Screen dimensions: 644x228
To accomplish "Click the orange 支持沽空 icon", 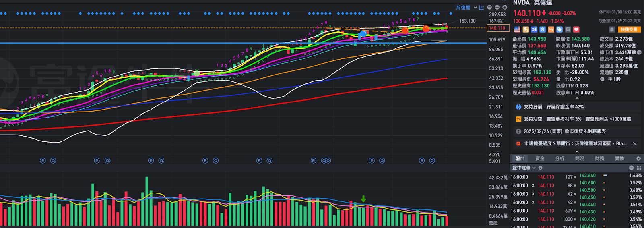I will [x=518, y=119].
